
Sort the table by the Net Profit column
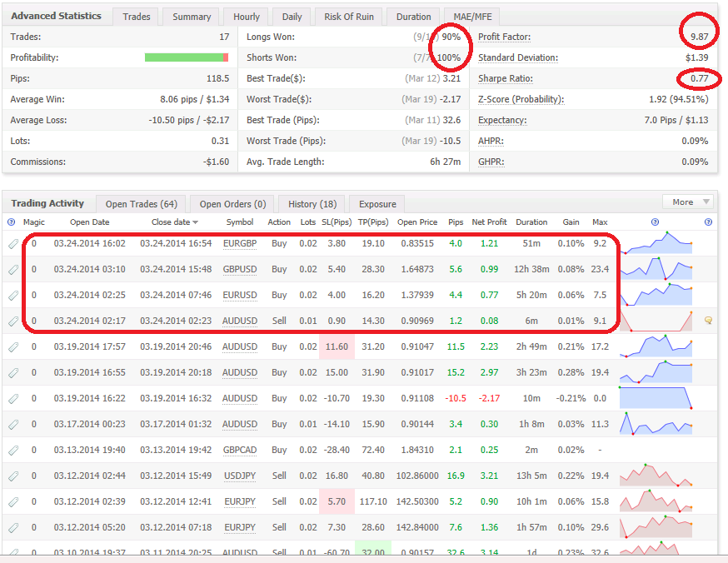click(489, 222)
